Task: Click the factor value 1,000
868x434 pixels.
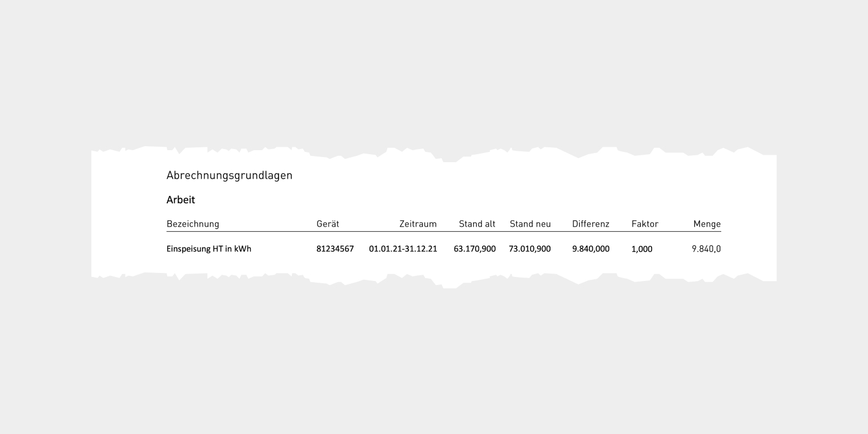Action: (642, 249)
